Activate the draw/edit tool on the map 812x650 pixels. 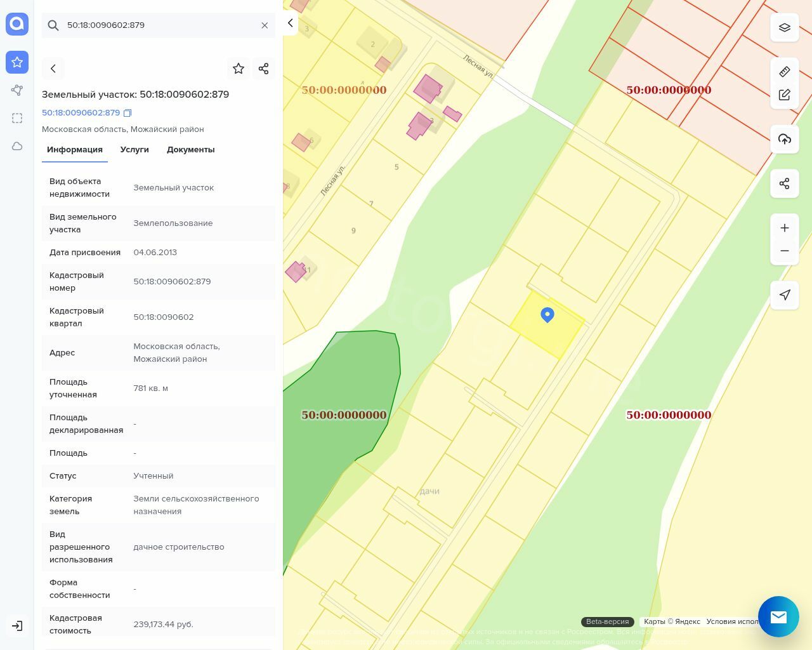coord(785,95)
